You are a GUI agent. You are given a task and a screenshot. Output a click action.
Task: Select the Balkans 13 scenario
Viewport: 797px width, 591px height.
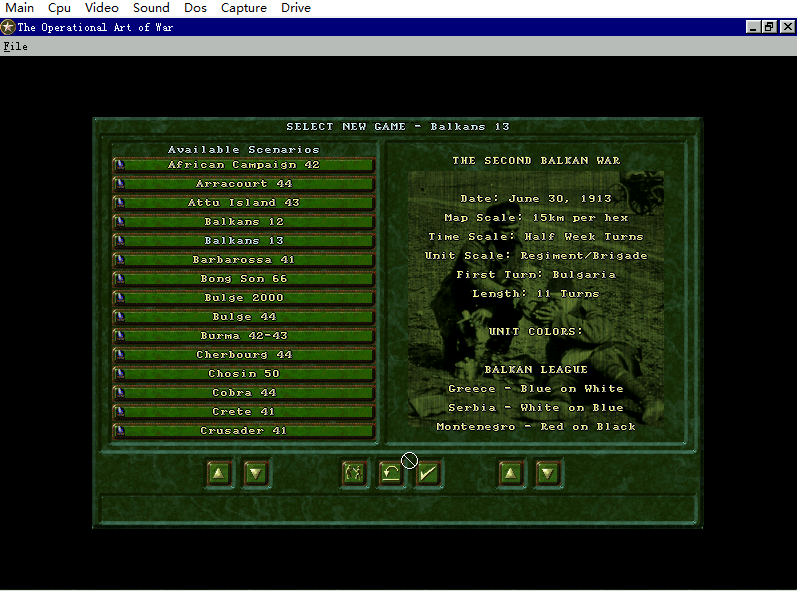click(x=244, y=240)
